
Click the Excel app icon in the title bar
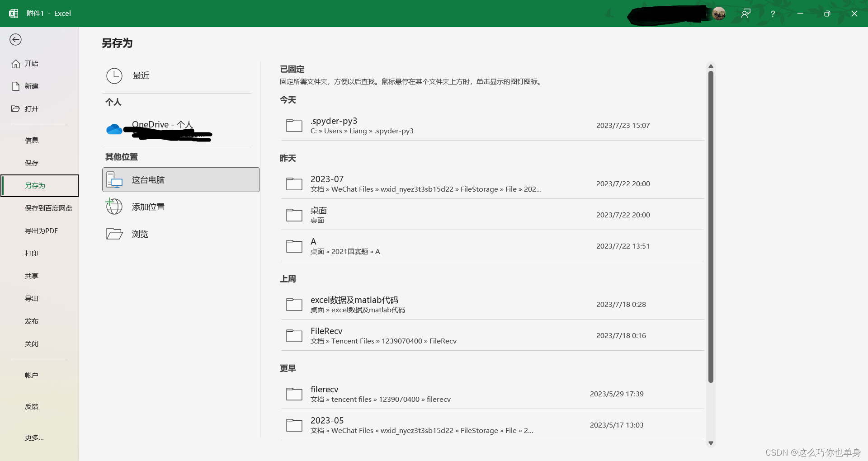13,14
